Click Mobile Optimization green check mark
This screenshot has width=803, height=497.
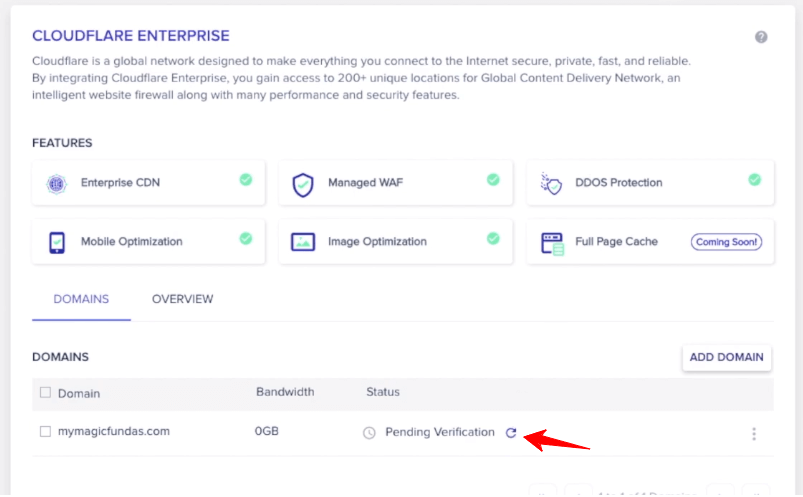point(246,238)
